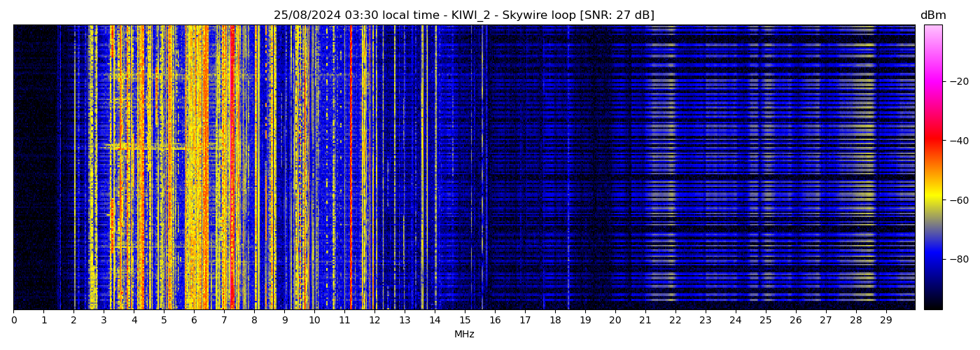Click the -20 tick label on the colorbar
The image size is (980, 350).
coord(958,81)
